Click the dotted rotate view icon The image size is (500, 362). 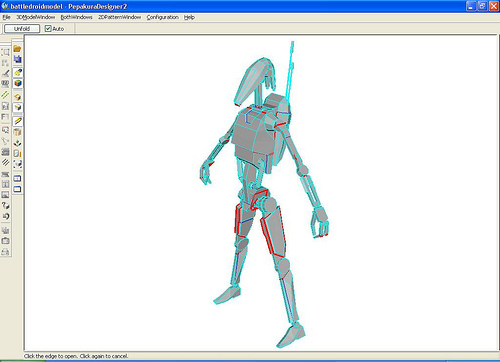click(18, 164)
